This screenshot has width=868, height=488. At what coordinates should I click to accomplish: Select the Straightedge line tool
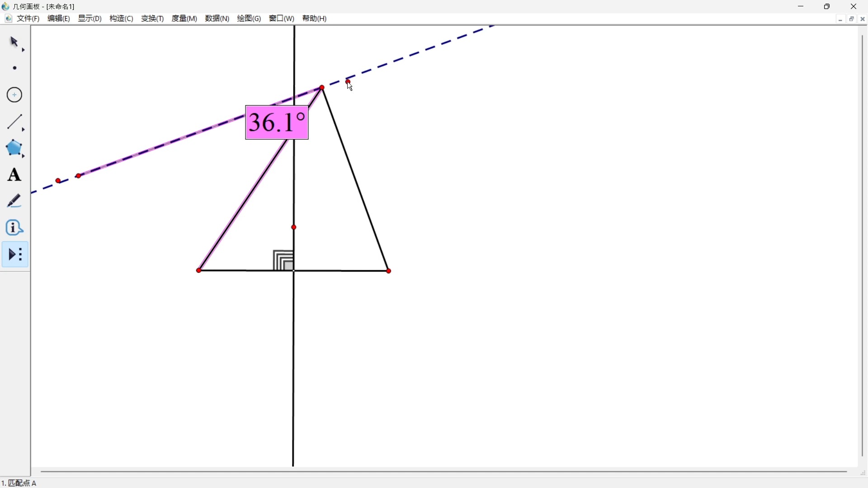coord(14,122)
